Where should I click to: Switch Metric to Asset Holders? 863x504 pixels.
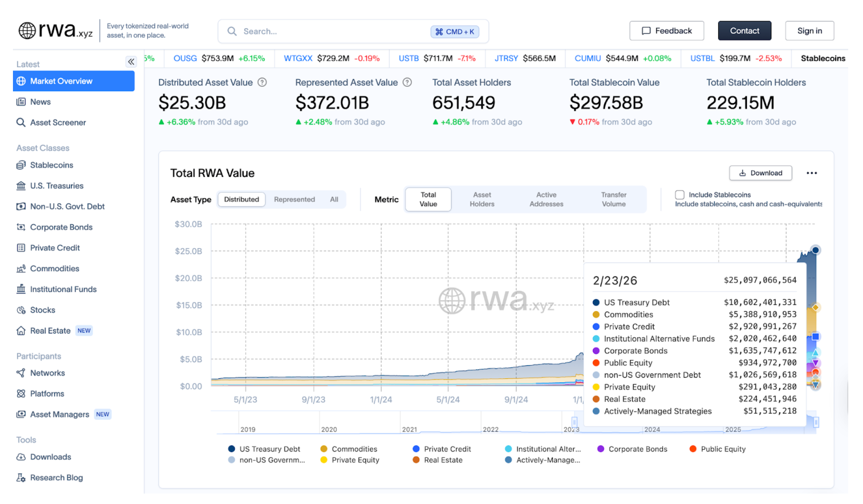482,199
